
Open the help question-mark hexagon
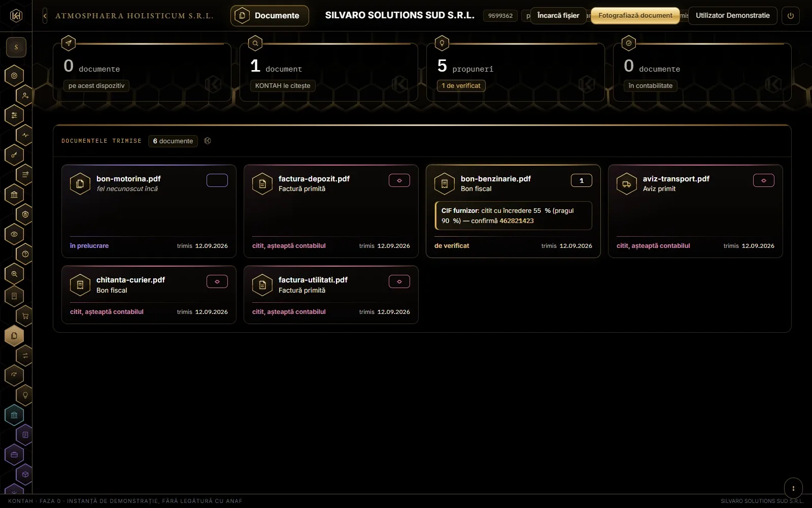tap(25, 254)
